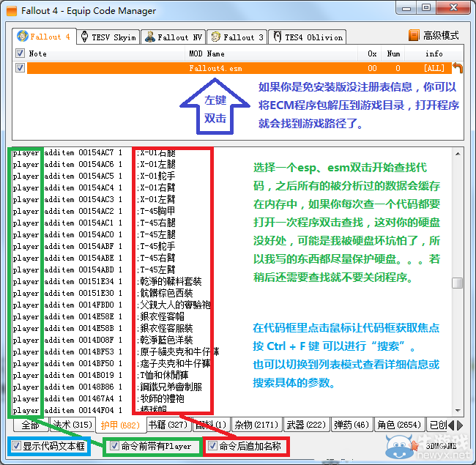Open the 法术 (315) category tab
Image resolution: width=476 pixels, height=465 pixels.
click(x=72, y=425)
